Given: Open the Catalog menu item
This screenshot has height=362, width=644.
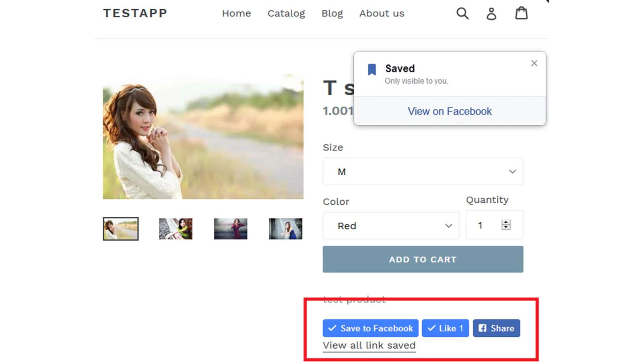Looking at the screenshot, I should (x=286, y=13).
